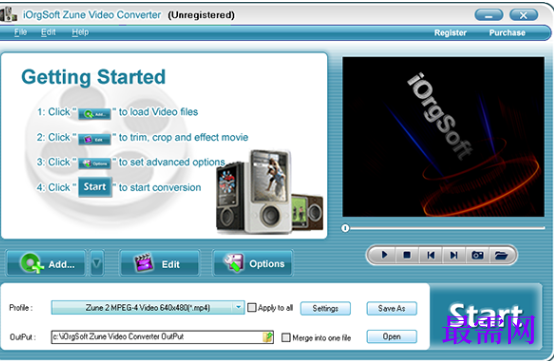Open profile Settings
Screen dimensions: 554x361
click(x=325, y=308)
